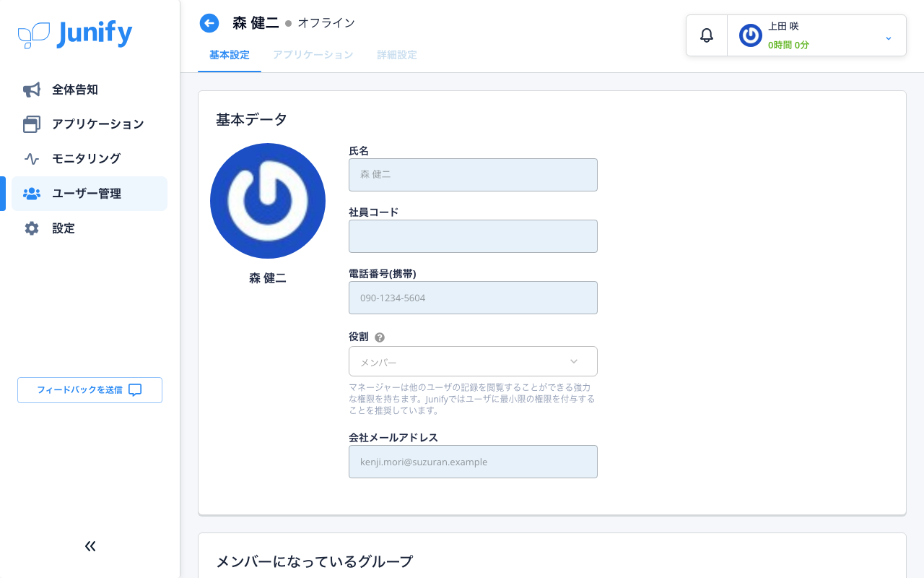This screenshot has height=578, width=924.
Task: Open the sidebar アプリケーション menu item
Action: [x=90, y=124]
